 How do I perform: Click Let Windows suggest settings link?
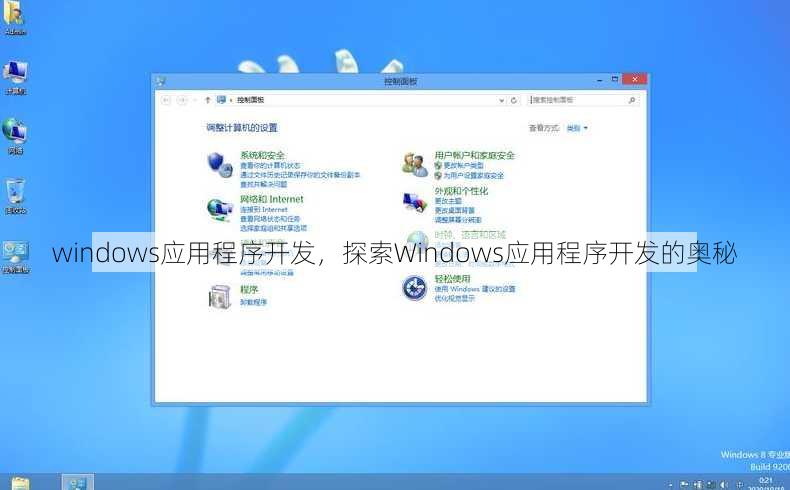coord(475,289)
